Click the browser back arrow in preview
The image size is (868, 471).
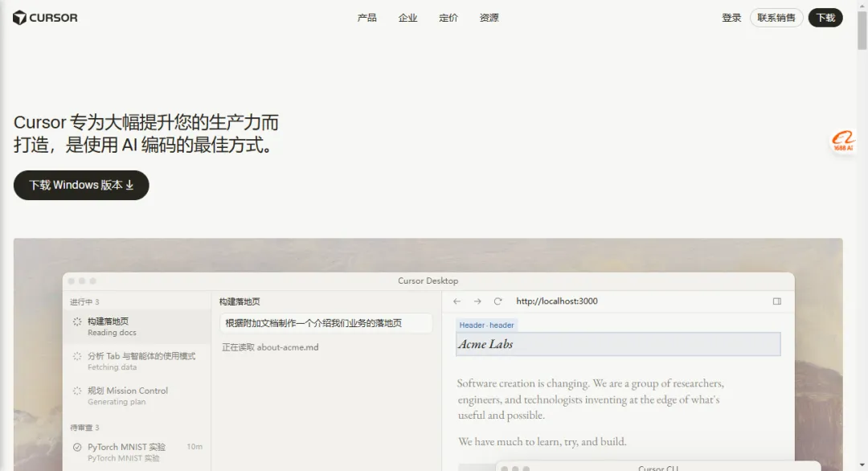point(457,301)
